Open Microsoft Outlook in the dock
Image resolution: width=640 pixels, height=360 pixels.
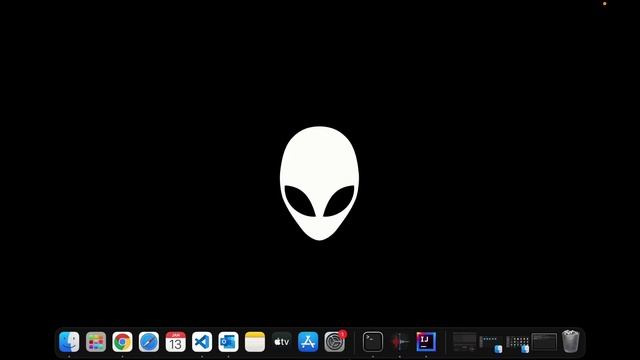228,342
